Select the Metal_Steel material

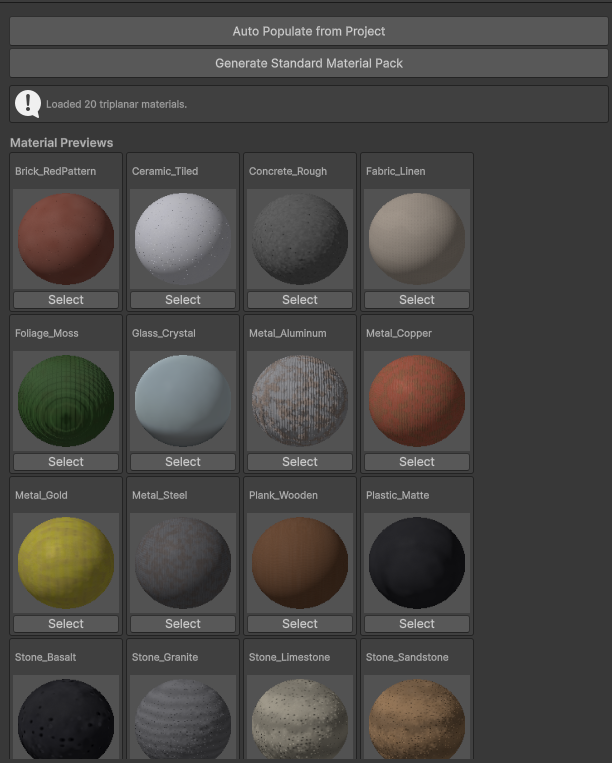(183, 624)
